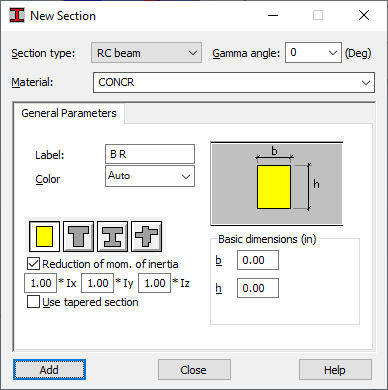Select the I-shaped section icon

pos(112,236)
